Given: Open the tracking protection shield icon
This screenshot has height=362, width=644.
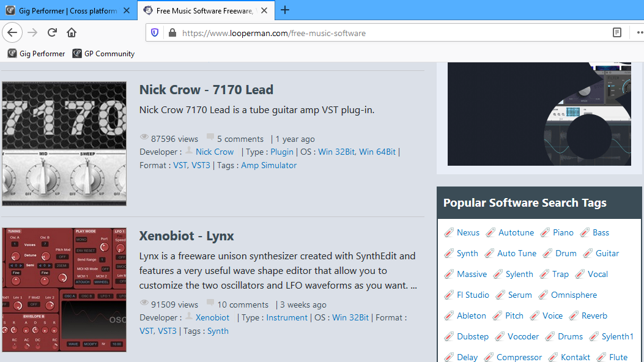Looking at the screenshot, I should 155,33.
